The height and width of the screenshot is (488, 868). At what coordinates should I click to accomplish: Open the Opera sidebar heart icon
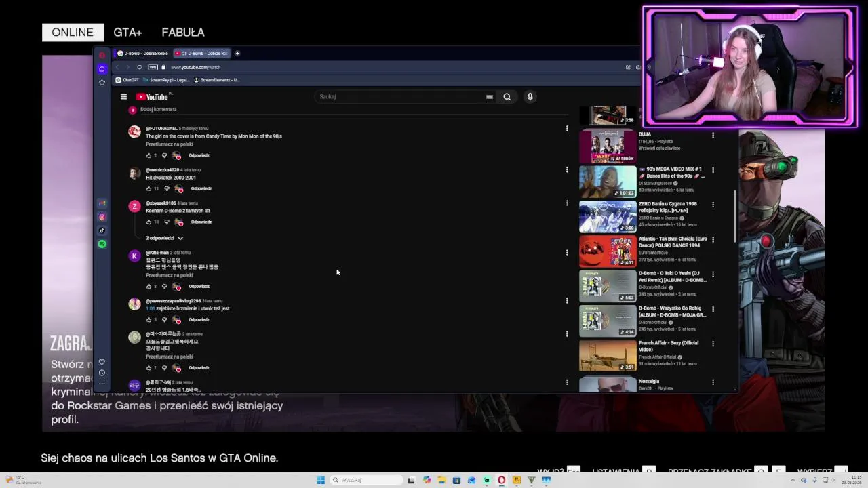[102, 362]
